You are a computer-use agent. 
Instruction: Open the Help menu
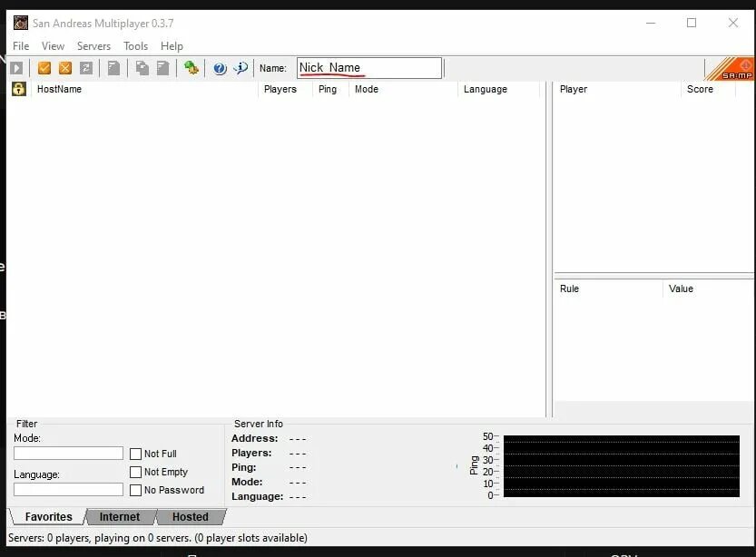click(x=172, y=45)
